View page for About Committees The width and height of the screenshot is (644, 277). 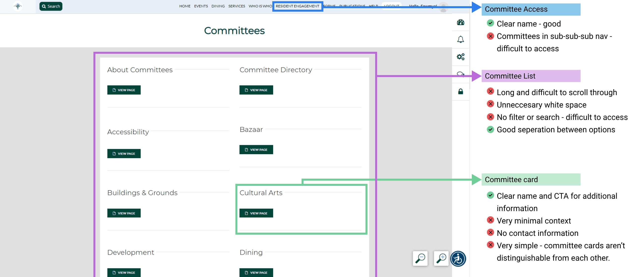tap(124, 90)
